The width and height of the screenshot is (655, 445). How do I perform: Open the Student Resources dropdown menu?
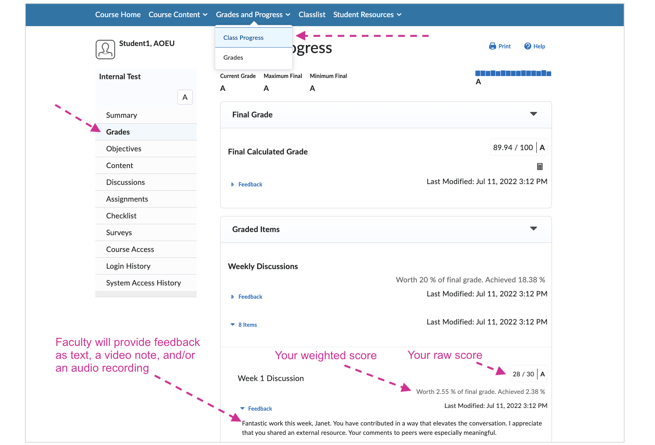[367, 15]
